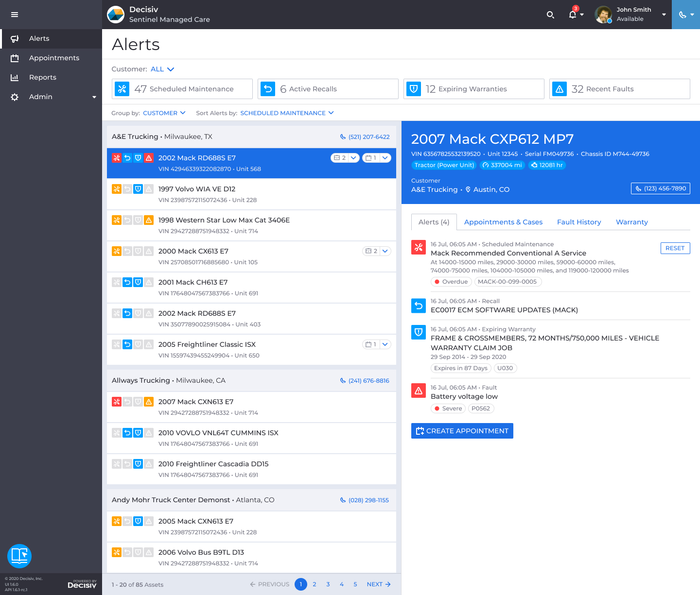Click the red maintenance icon on 2007 Mack CXN613

pyautogui.click(x=117, y=402)
